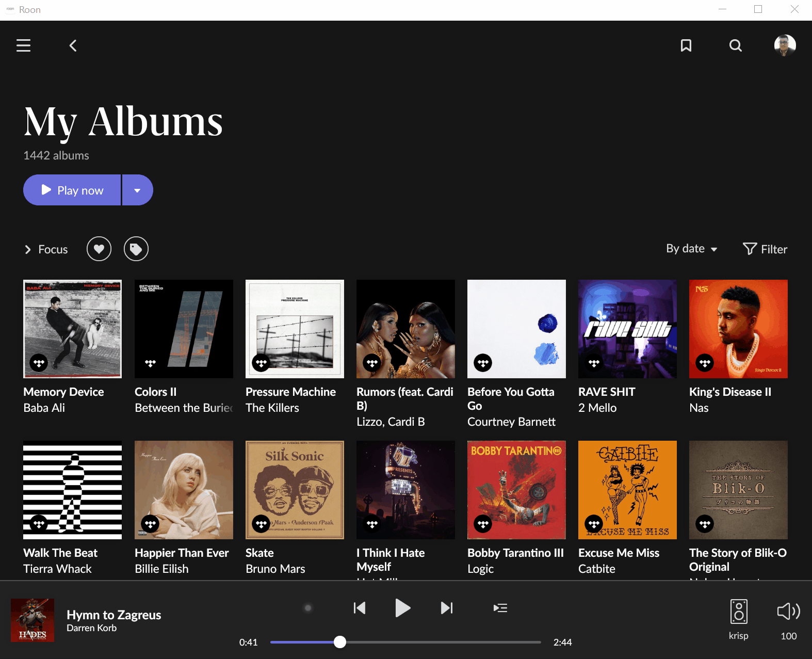
Task: Click TIDAL badge on Colors II cover
Action: (x=150, y=363)
